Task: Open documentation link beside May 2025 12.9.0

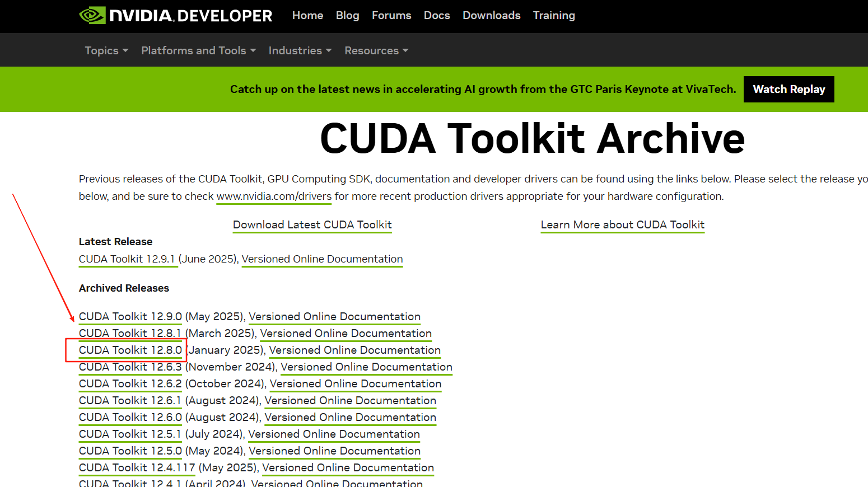Action: coord(334,317)
